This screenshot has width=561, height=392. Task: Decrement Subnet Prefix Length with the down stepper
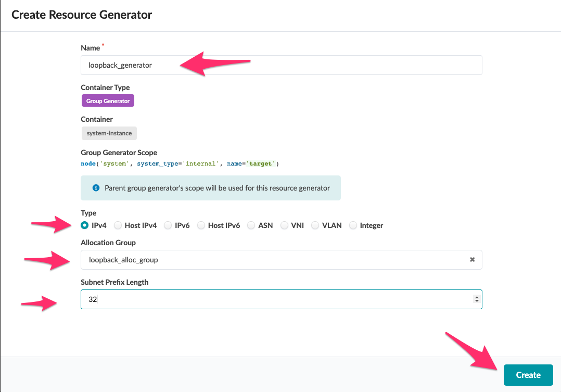(x=476, y=302)
